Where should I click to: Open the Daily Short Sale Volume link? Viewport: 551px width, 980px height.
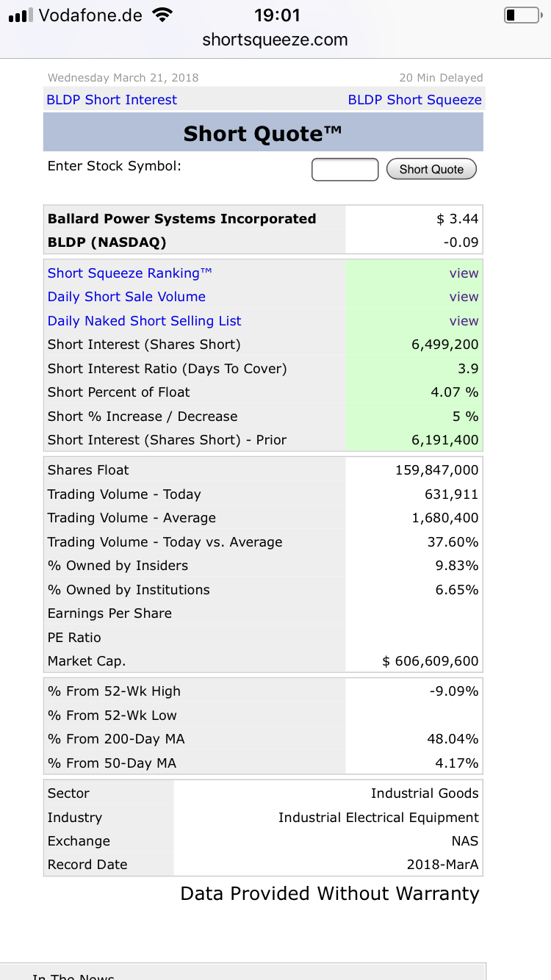126,297
